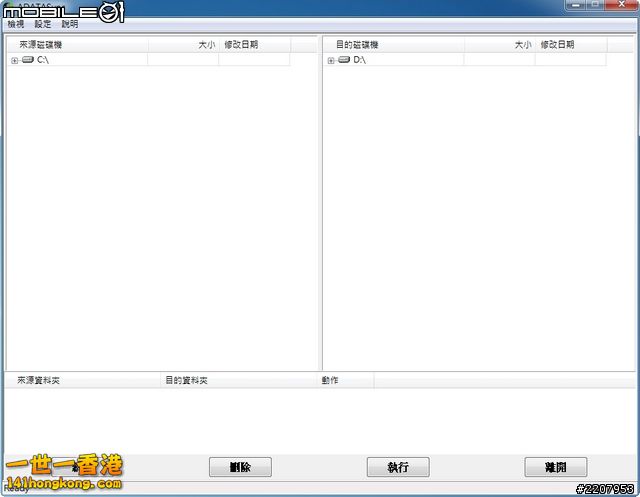Sort by 來源磁碟機 column header
Screen dimensions: 640x497
point(76,45)
